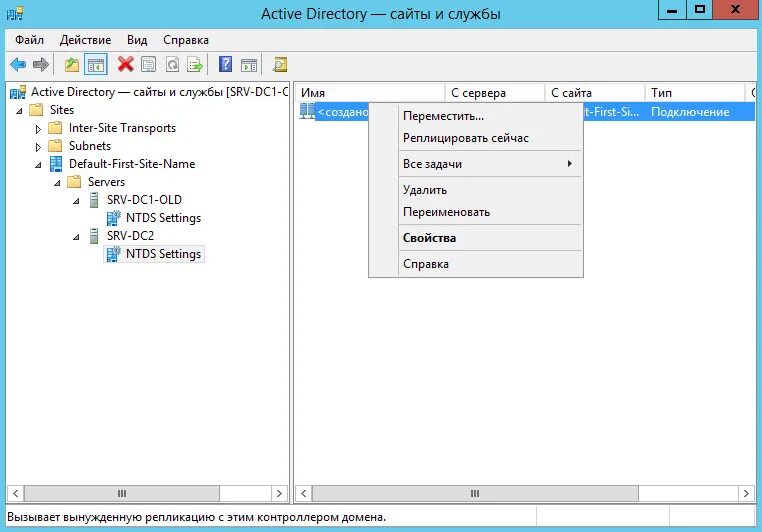
Task: Click the Subnets folder icon
Action: tap(55, 146)
